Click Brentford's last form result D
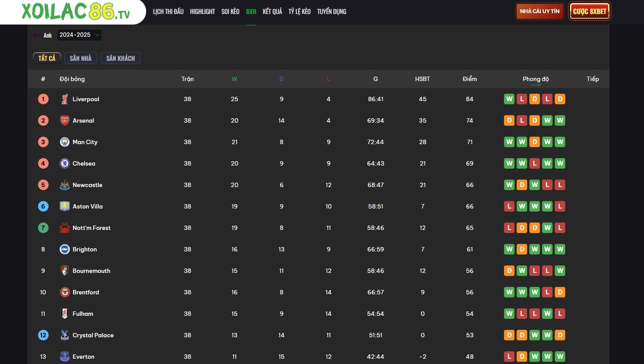 pyautogui.click(x=560, y=292)
